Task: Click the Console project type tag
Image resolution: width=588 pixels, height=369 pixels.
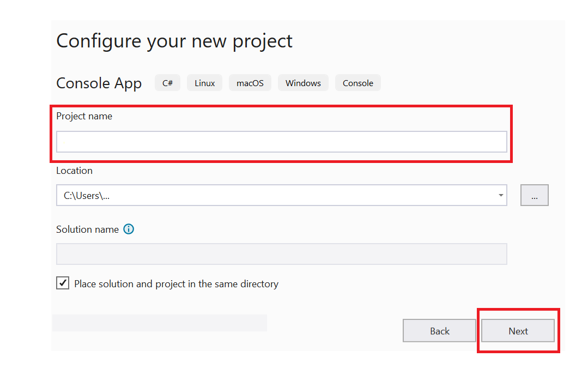Action: pos(357,82)
